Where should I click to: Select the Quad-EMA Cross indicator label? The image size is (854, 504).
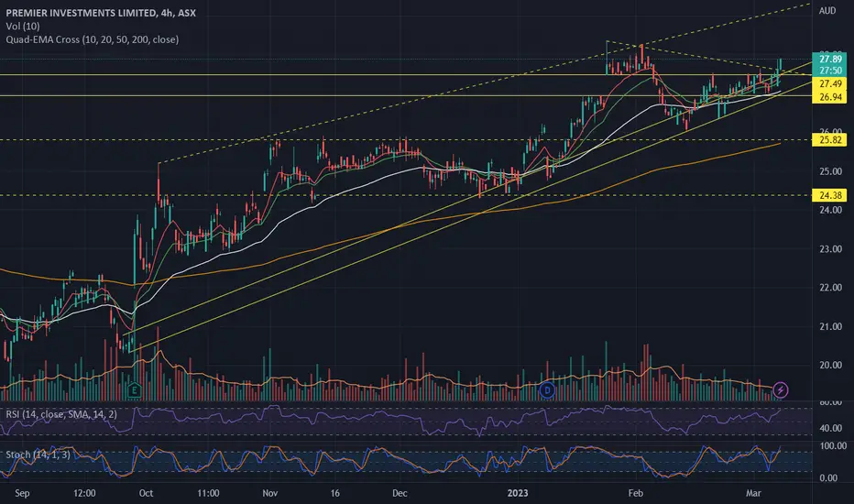[92, 39]
